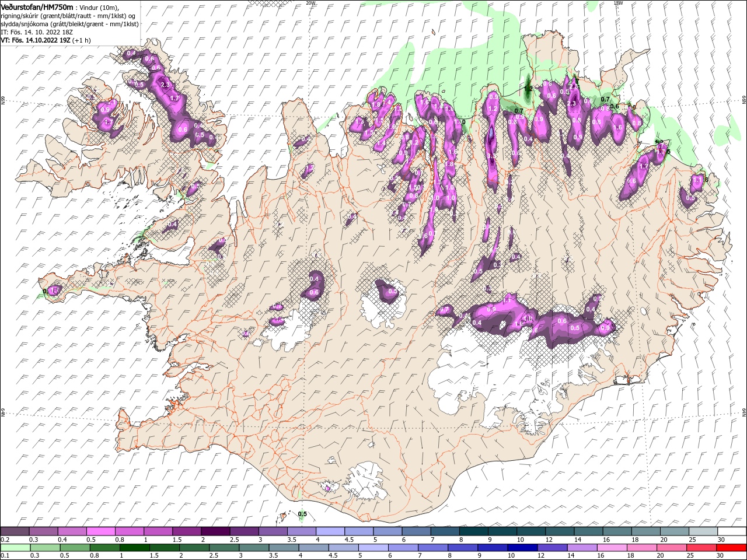Click the 30 label on the lower scale
Screen dimensions: 747x560
720,556
